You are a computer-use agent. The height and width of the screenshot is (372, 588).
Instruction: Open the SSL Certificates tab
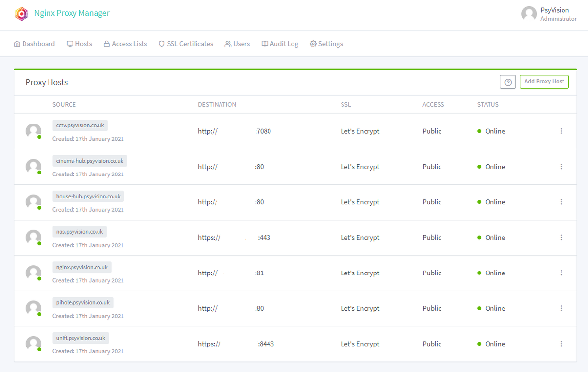pos(186,44)
